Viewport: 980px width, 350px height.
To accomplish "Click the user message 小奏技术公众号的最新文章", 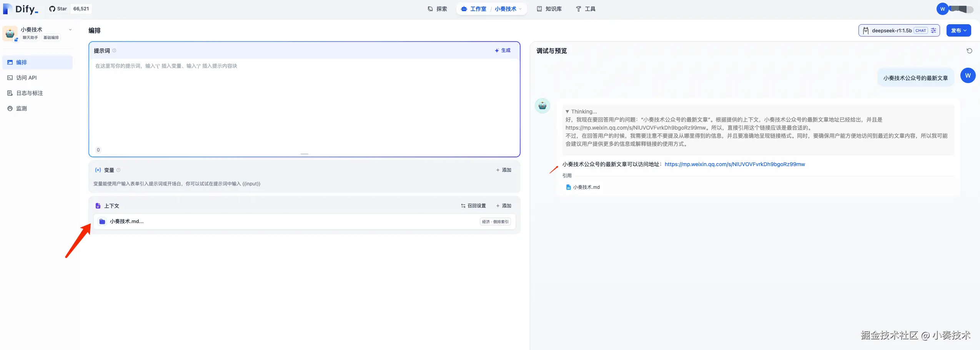I will click(x=915, y=78).
